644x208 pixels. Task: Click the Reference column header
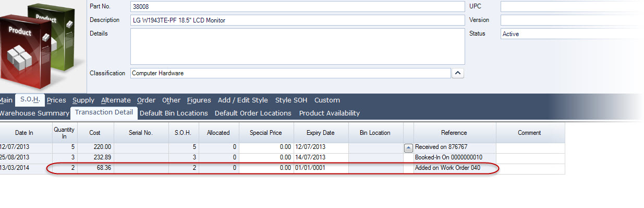454,133
